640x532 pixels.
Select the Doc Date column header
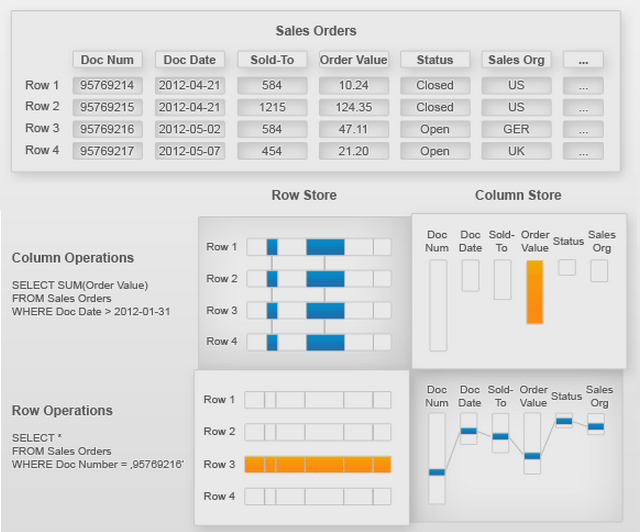[190, 60]
